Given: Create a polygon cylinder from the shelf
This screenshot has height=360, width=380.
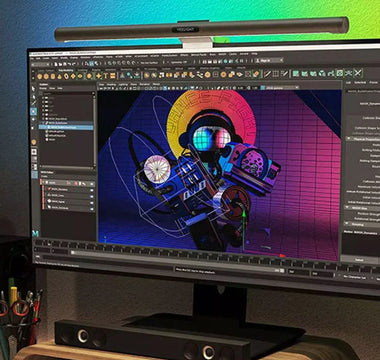Looking at the screenshot, I should tap(53, 76).
